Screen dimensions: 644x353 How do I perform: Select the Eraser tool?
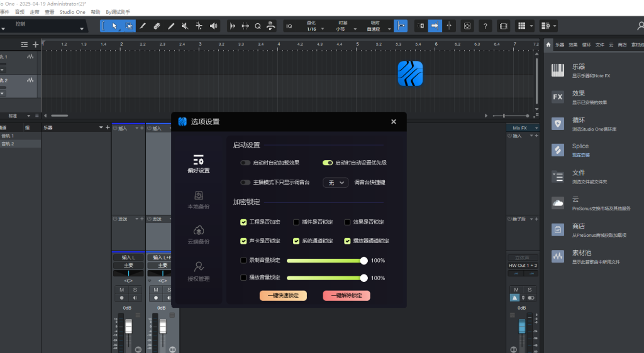[157, 26]
